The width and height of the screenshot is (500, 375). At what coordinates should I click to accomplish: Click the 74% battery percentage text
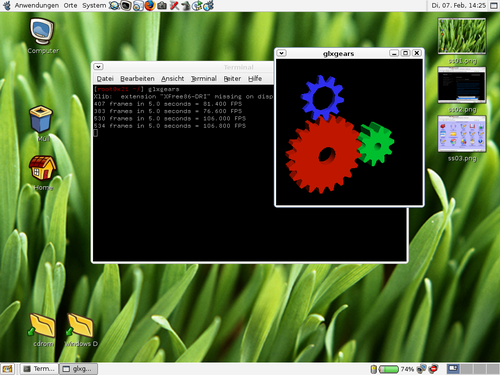pyautogui.click(x=407, y=369)
